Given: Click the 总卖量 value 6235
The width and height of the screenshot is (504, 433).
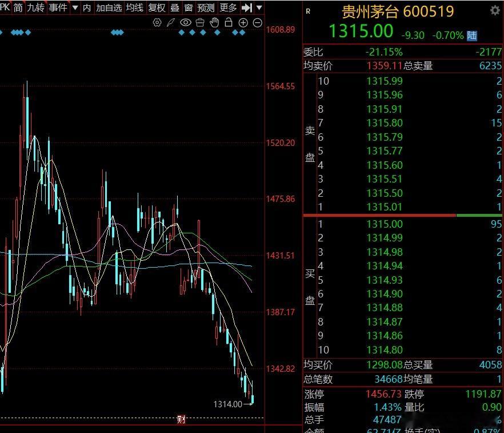Looking at the screenshot, I should [490, 66].
